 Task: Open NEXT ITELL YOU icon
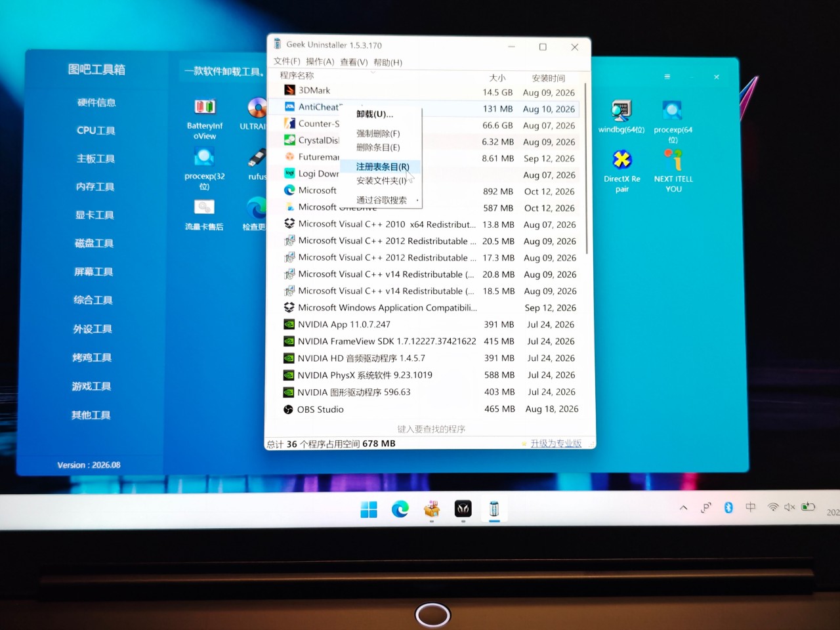(673, 171)
